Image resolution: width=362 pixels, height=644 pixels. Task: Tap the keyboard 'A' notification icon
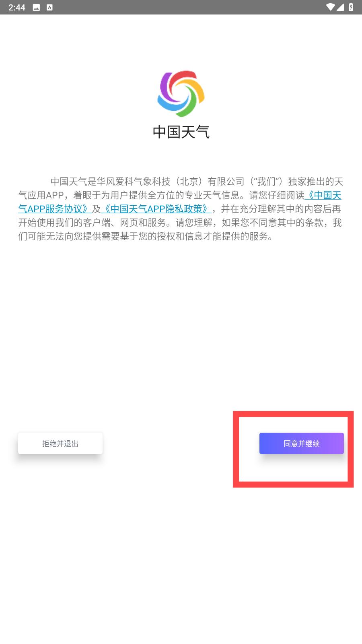49,7
